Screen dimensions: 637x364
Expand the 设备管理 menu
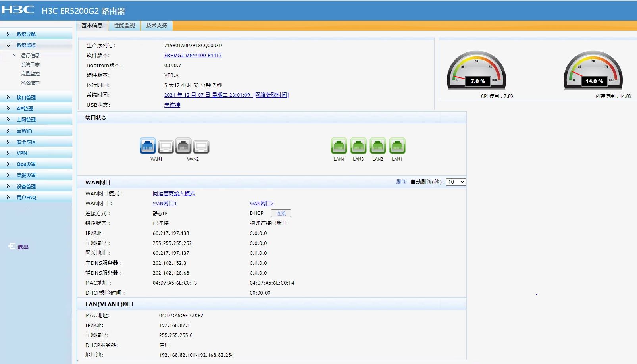pyautogui.click(x=36, y=186)
